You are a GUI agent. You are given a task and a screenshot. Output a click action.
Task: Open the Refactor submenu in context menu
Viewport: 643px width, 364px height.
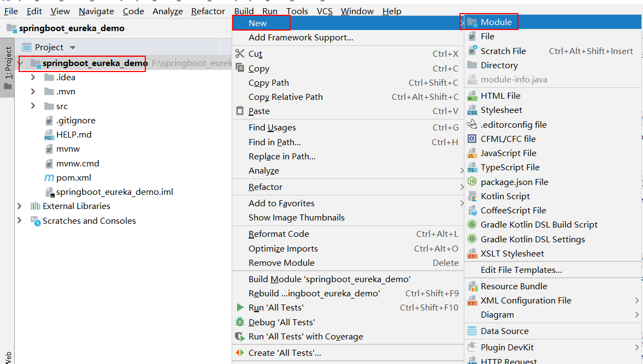tap(348, 187)
